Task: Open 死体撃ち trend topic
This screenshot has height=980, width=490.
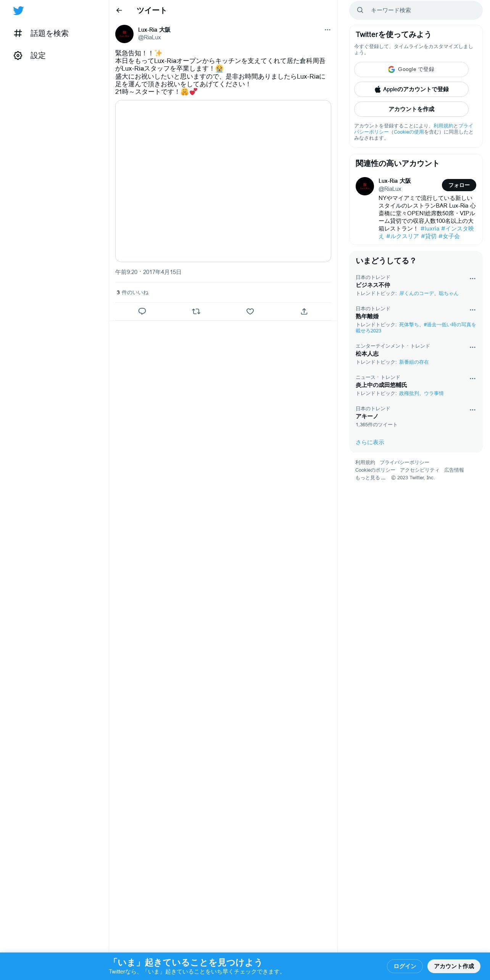Action: [x=409, y=325]
